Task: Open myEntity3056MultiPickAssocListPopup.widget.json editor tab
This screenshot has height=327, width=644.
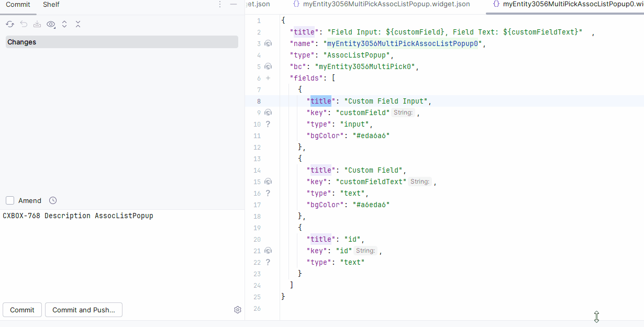Action: point(381,4)
